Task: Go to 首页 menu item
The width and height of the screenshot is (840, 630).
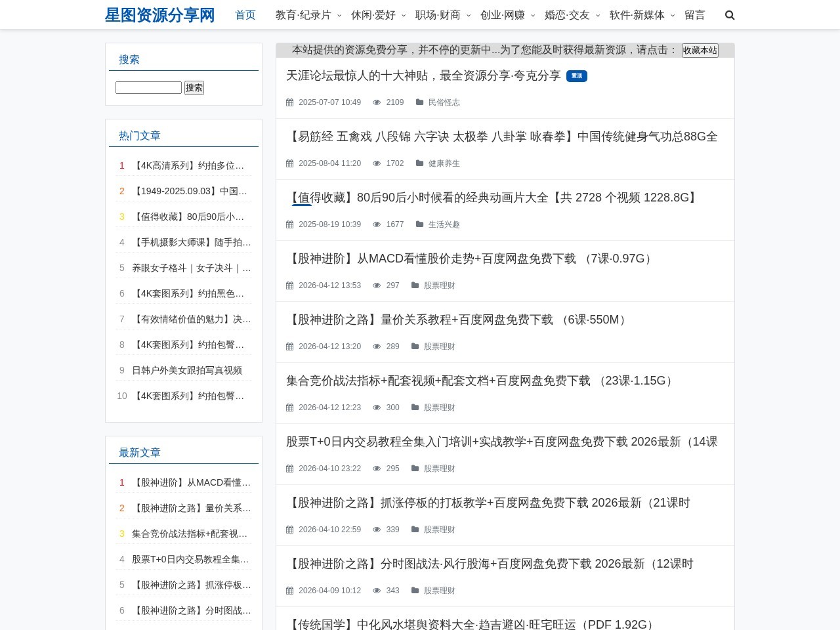Action: pyautogui.click(x=245, y=15)
